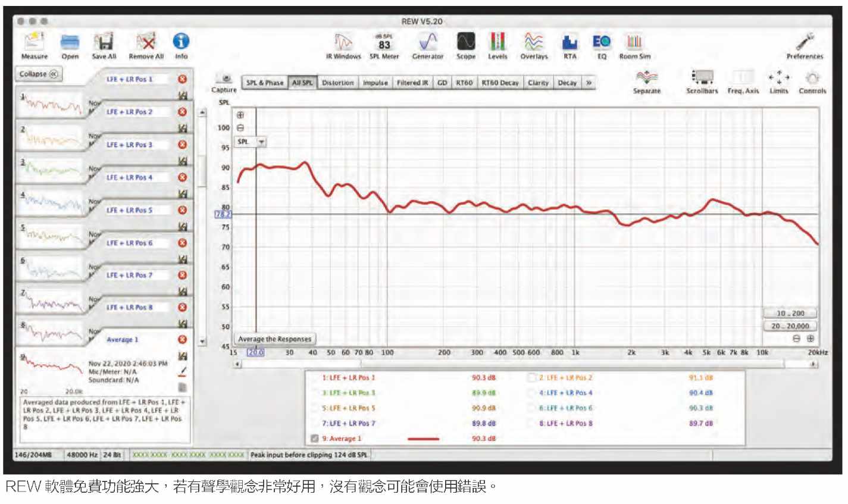Viewport: 848px width, 504px height.
Task: Open the Filtered IR tab
Action: tap(412, 83)
